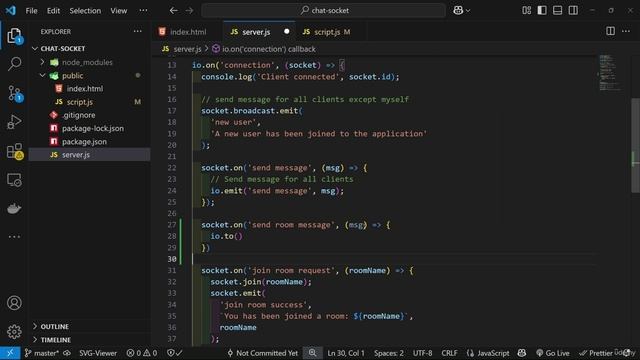Click the editor vertical scrollbar

(x=635, y=145)
